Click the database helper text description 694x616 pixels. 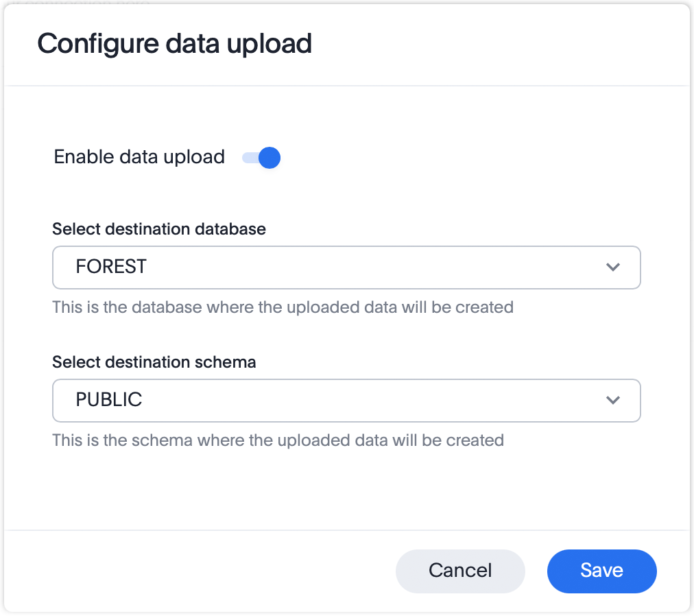click(283, 307)
